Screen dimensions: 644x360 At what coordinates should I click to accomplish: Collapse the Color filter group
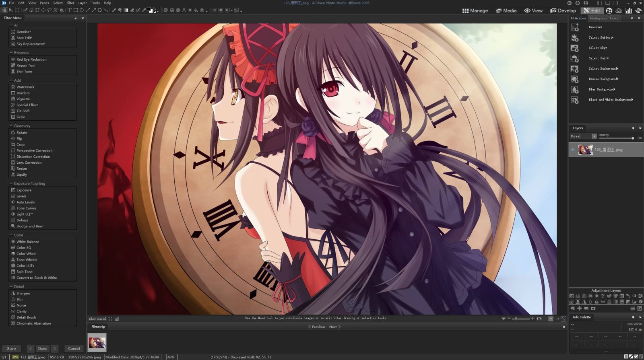point(11,235)
